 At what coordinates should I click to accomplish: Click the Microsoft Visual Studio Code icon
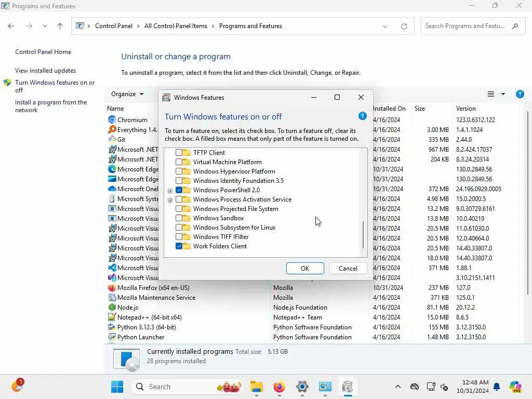point(112,268)
